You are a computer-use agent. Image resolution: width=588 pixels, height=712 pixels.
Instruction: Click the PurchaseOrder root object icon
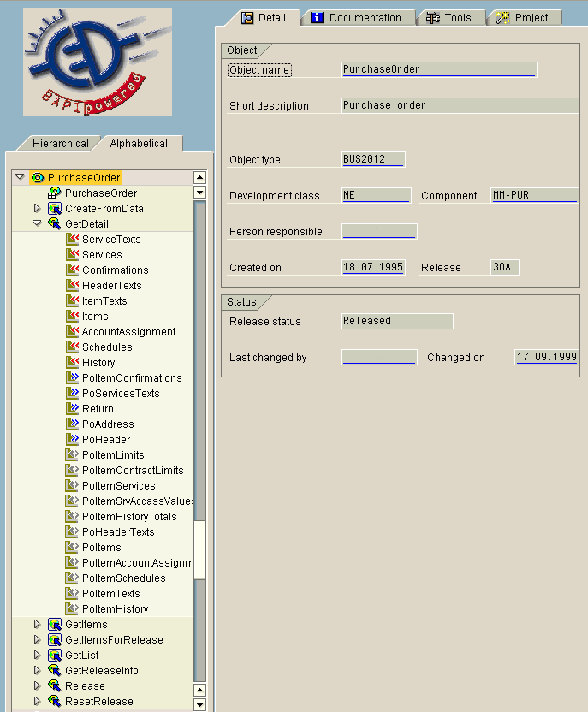click(x=37, y=178)
